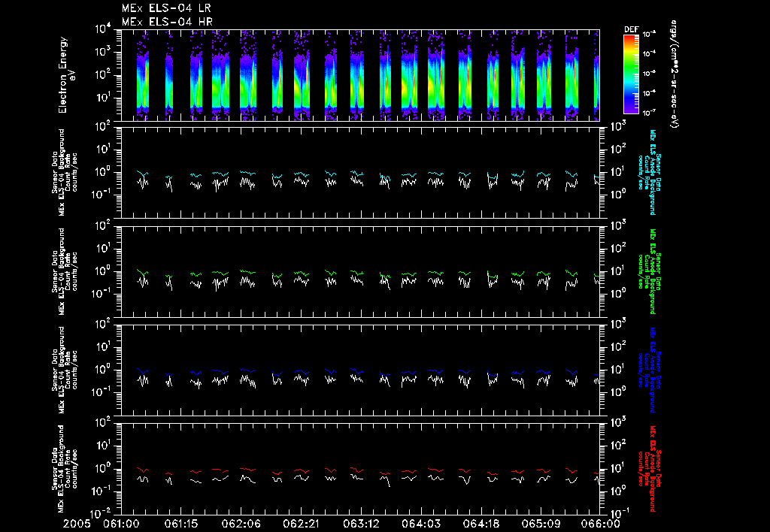Click the left axis label of green-trace panel
The height and width of the screenshot is (532, 770).
[65, 271]
